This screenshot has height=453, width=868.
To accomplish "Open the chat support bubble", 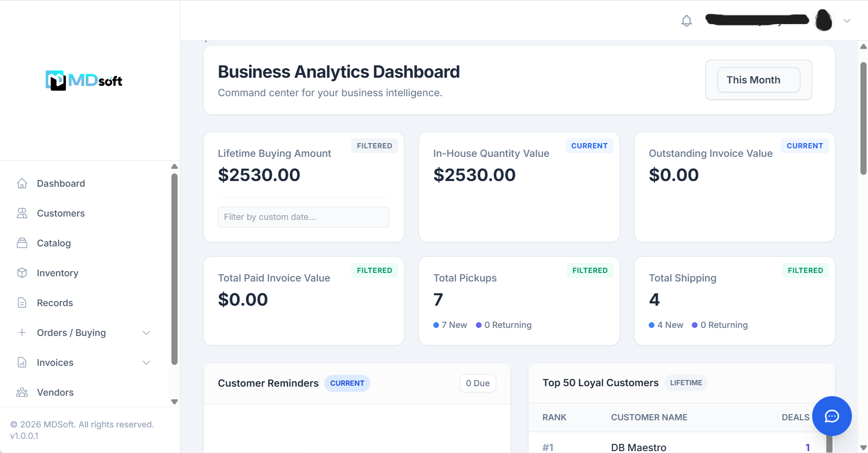I will [832, 416].
